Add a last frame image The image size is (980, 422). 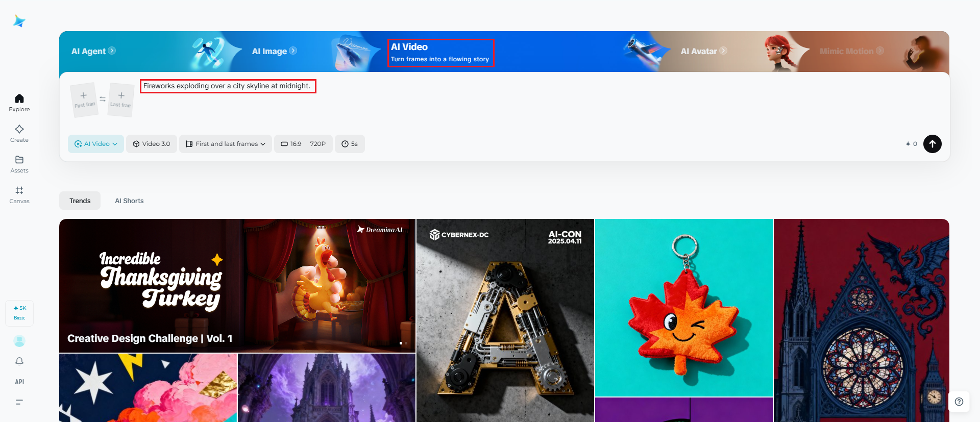pos(121,100)
